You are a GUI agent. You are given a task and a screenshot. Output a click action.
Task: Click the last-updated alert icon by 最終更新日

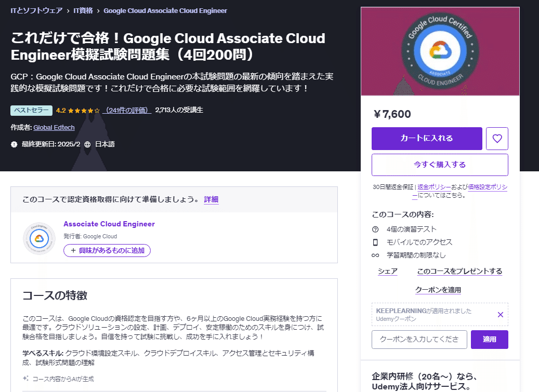(x=14, y=144)
